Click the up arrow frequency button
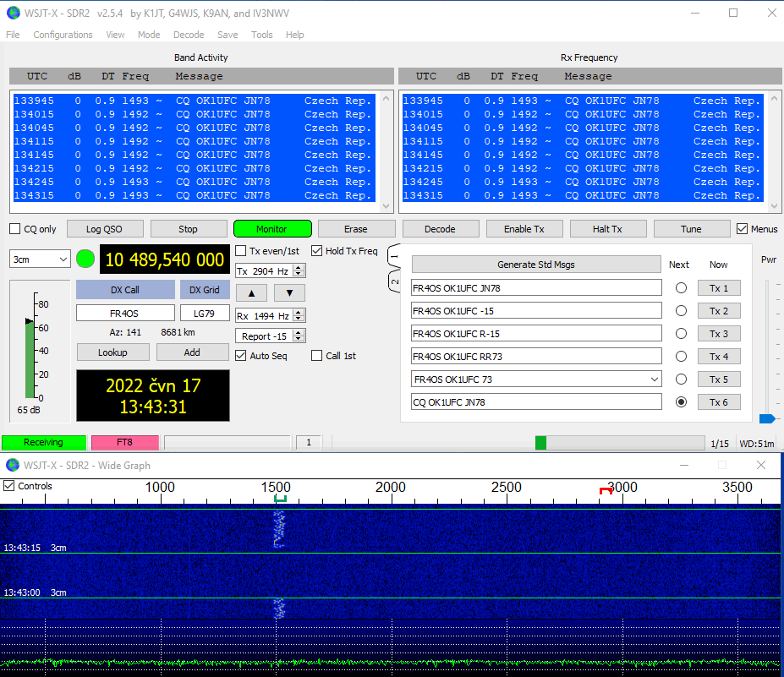Image resolution: width=784 pixels, height=677 pixels. [250, 293]
